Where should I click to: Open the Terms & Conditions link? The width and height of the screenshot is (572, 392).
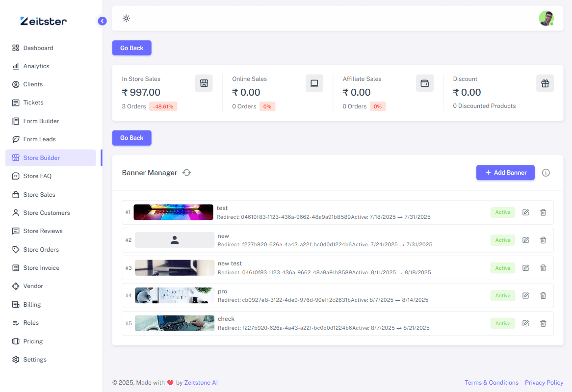click(492, 383)
